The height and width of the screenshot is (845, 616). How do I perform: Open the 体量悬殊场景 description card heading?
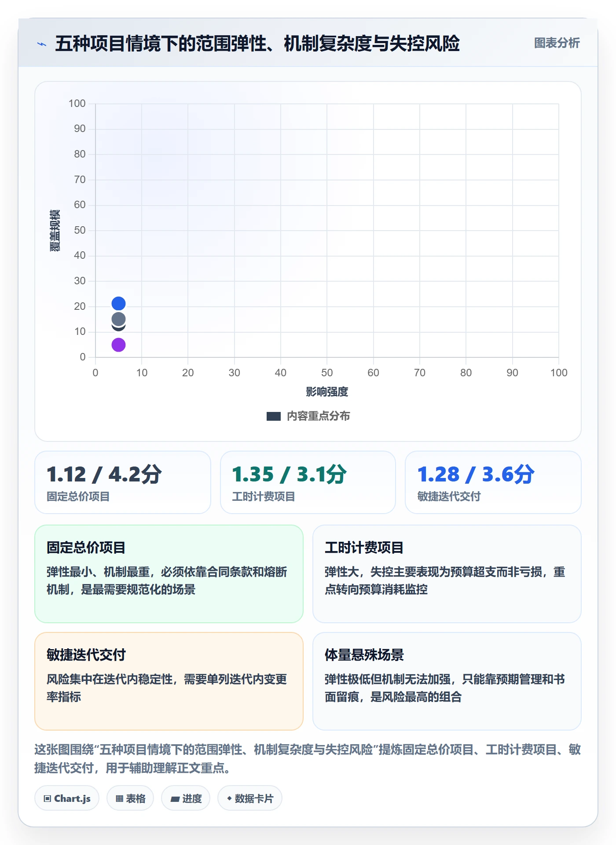tap(364, 655)
